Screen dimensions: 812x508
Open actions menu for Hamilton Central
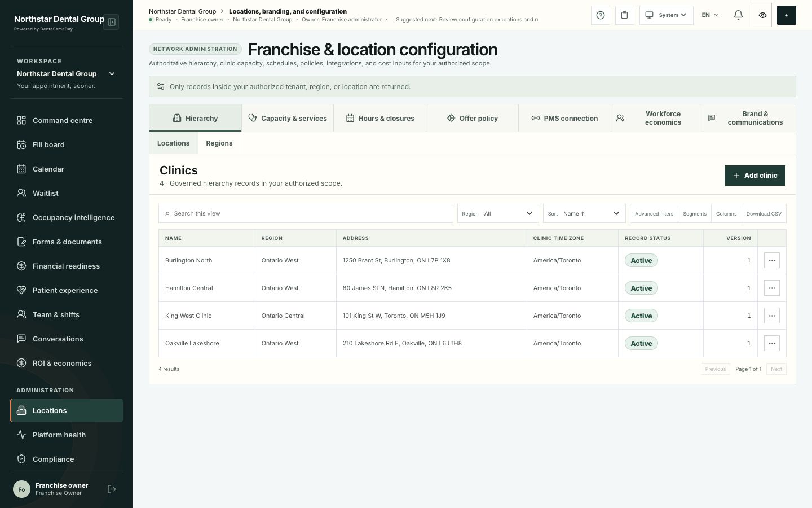pyautogui.click(x=772, y=288)
